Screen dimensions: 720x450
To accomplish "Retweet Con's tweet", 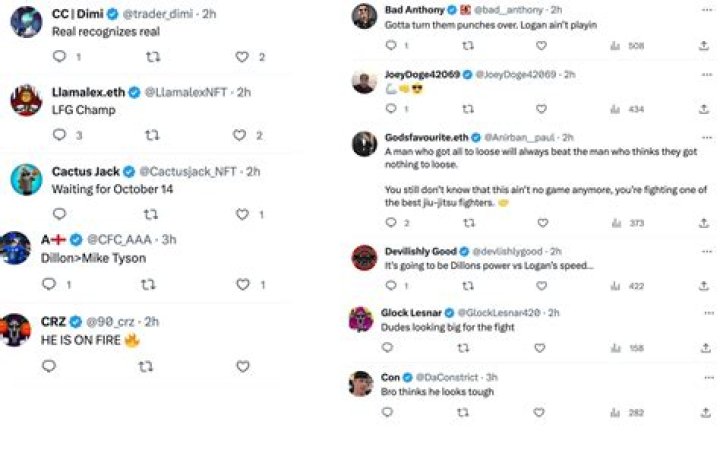I will (x=467, y=412).
